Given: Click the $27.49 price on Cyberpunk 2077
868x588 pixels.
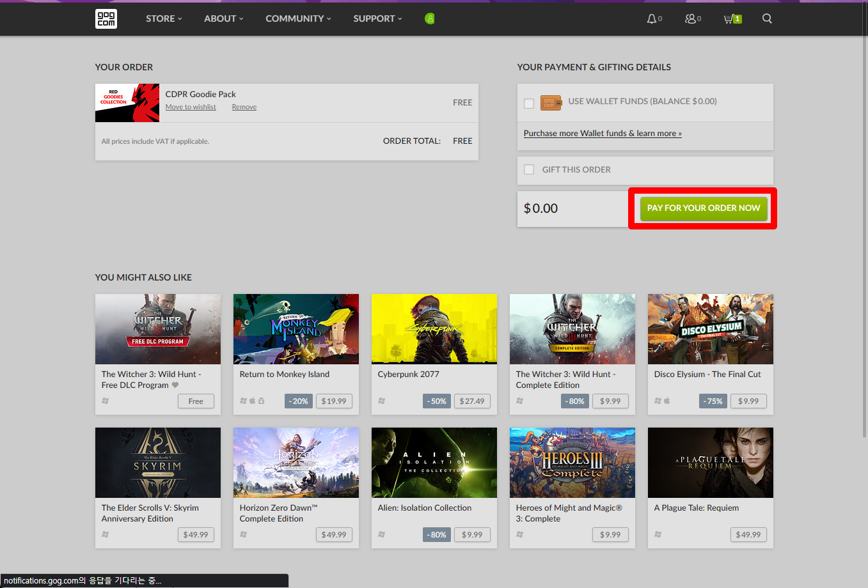Looking at the screenshot, I should pyautogui.click(x=472, y=401).
